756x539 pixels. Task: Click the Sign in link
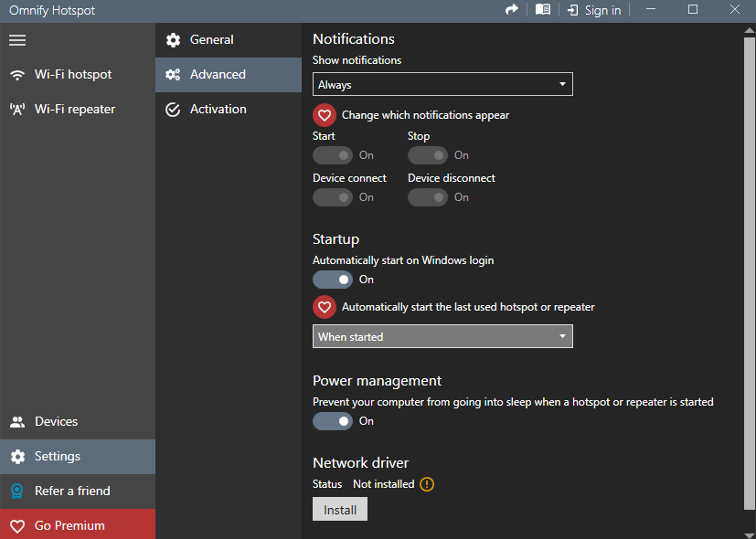point(602,10)
